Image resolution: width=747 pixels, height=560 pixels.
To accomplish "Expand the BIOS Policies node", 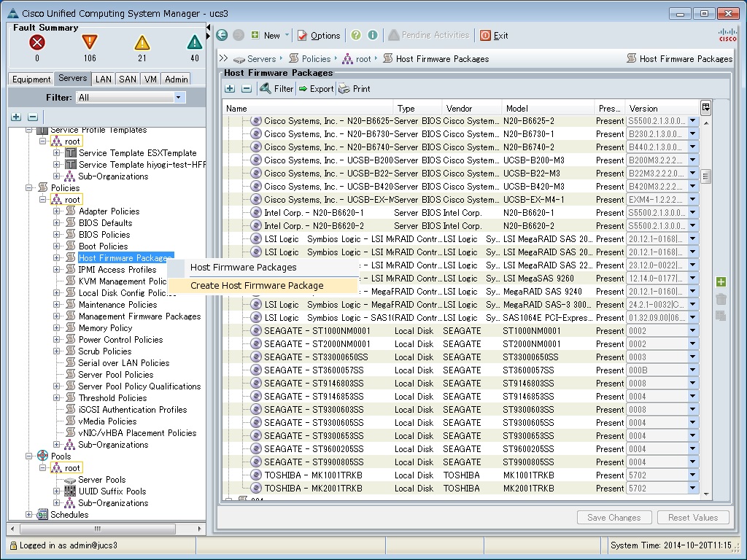I will click(57, 234).
